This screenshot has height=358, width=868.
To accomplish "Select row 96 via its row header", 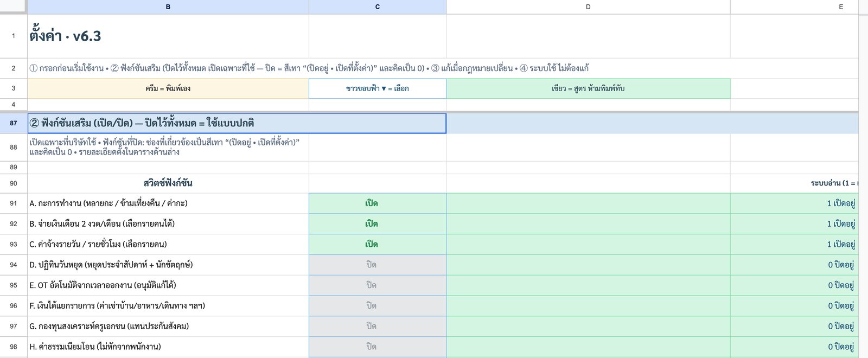I will 14,306.
